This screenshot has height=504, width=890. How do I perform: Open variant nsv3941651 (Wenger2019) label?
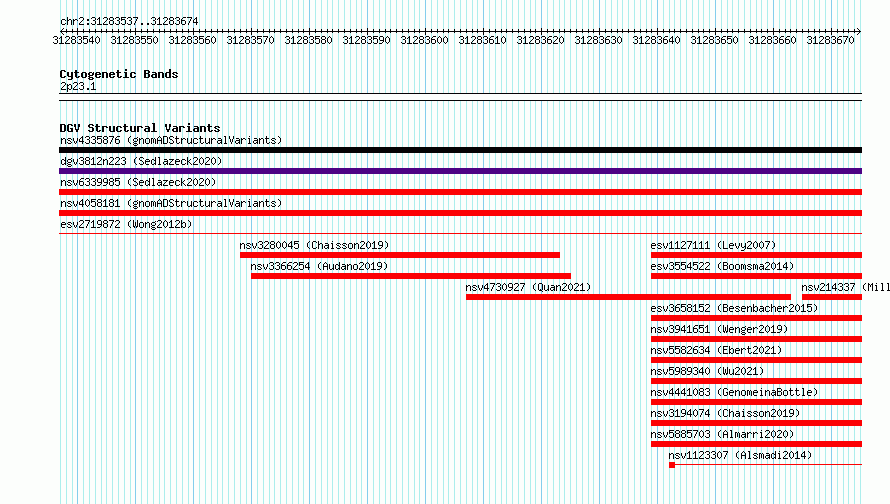719,329
